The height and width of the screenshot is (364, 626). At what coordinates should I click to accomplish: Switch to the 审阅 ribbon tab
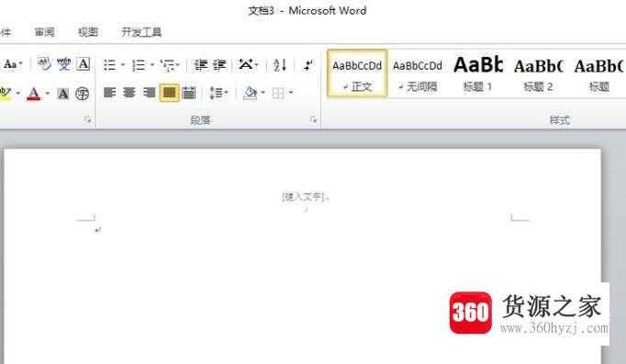[44, 32]
